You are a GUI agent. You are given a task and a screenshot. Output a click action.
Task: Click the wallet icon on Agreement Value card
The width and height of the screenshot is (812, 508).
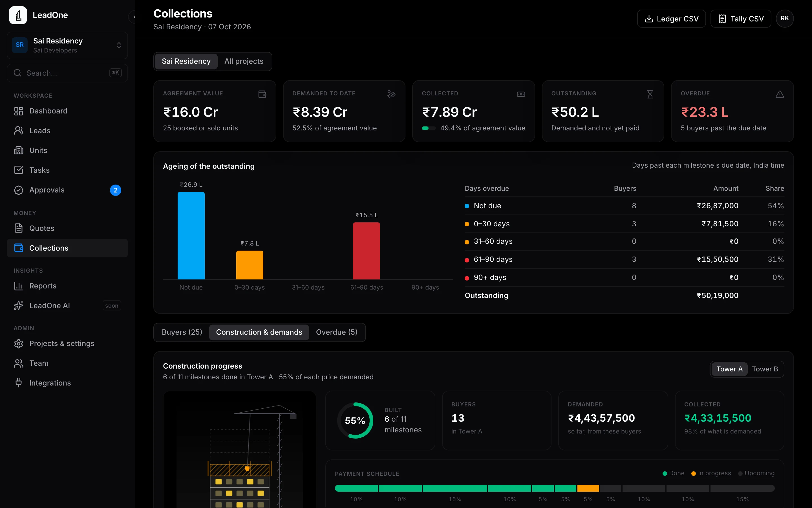[262, 95]
